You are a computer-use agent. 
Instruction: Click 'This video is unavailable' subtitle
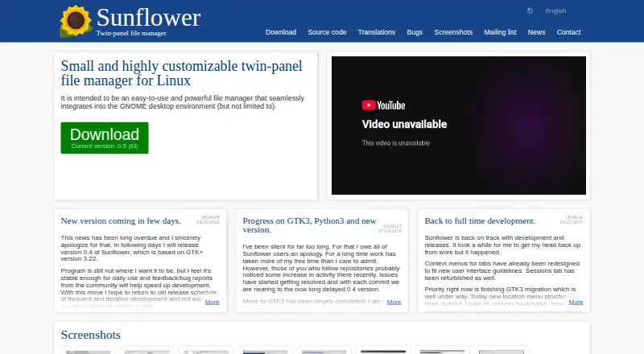(396, 143)
